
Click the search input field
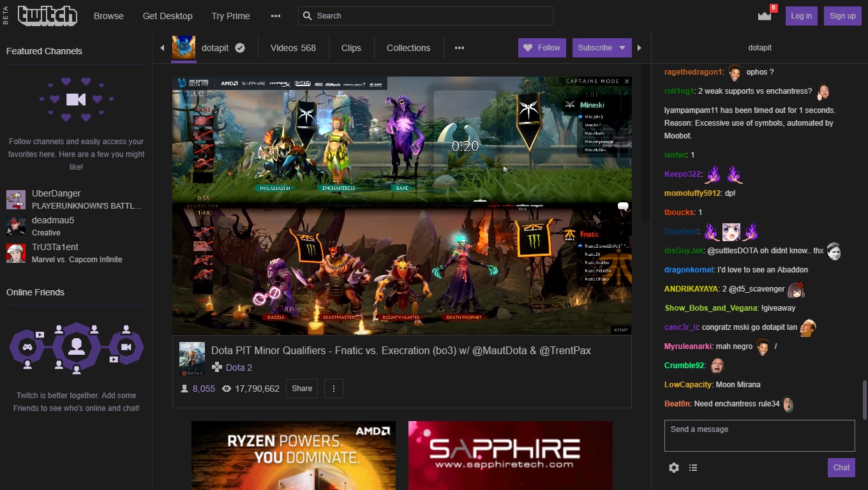[x=425, y=16]
